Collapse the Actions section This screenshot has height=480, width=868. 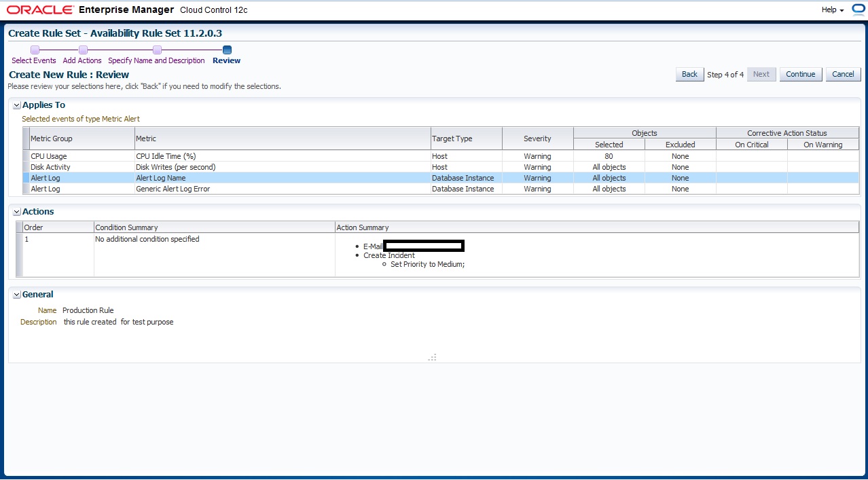[17, 213]
